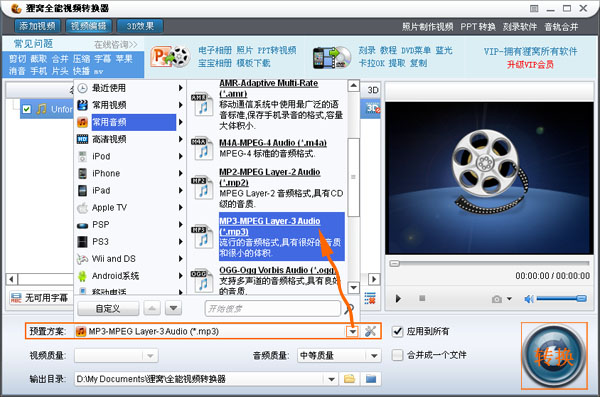Open the 预置方案 preset dropdown arrow
The height and width of the screenshot is (397, 600).
click(x=352, y=332)
